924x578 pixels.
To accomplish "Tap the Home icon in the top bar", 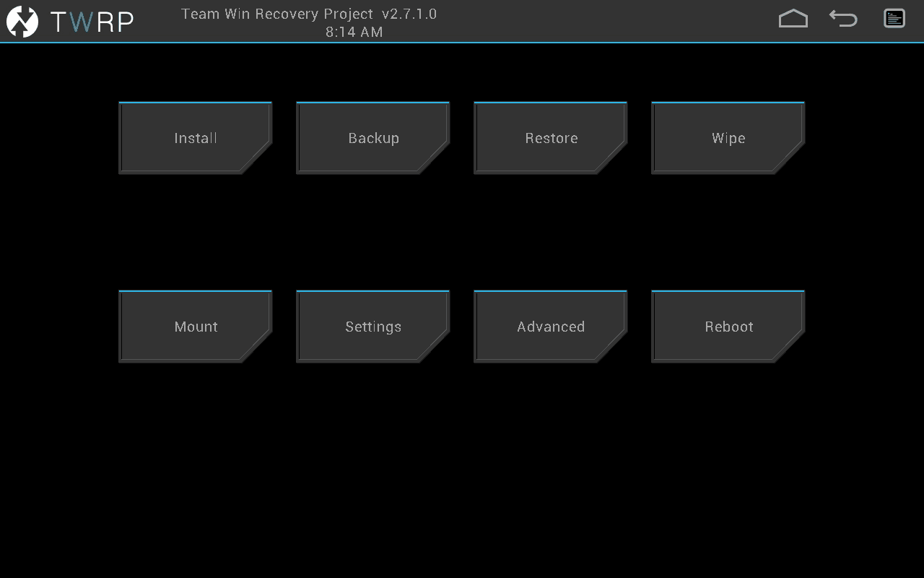I will pyautogui.click(x=793, y=19).
